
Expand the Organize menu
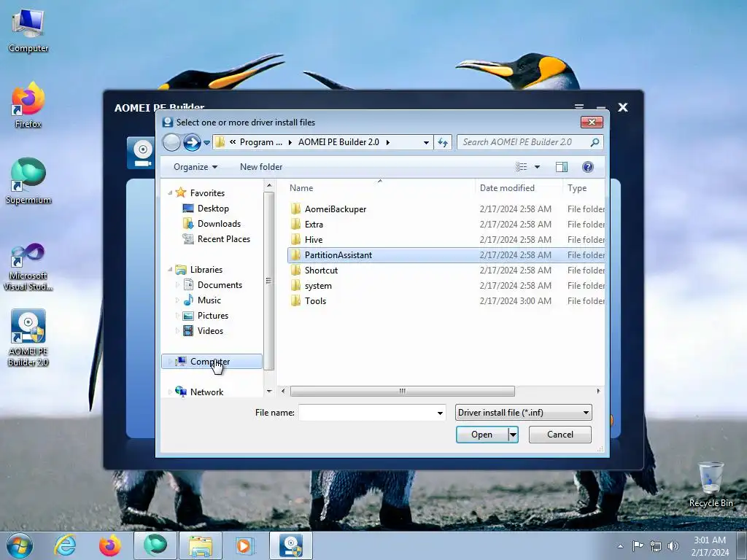pos(196,167)
